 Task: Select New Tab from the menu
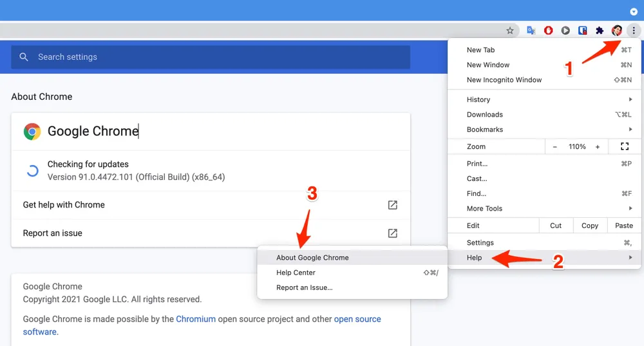tap(544, 50)
